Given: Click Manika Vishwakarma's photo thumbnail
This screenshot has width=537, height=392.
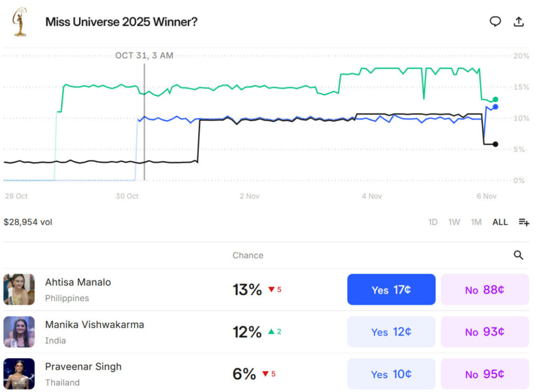Looking at the screenshot, I should [x=19, y=332].
